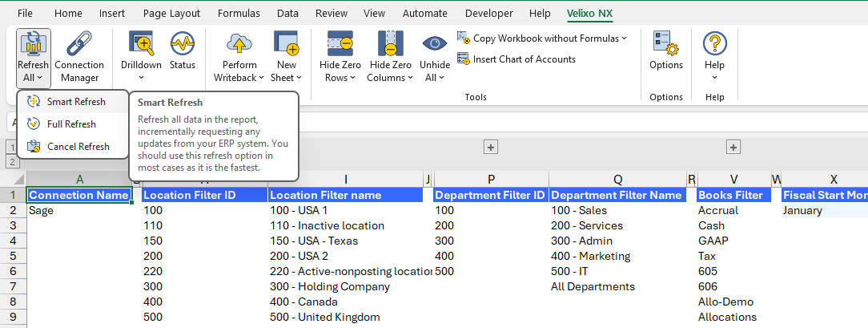This screenshot has width=868, height=328.
Task: Insert Chart of Accounts
Action: (516, 59)
